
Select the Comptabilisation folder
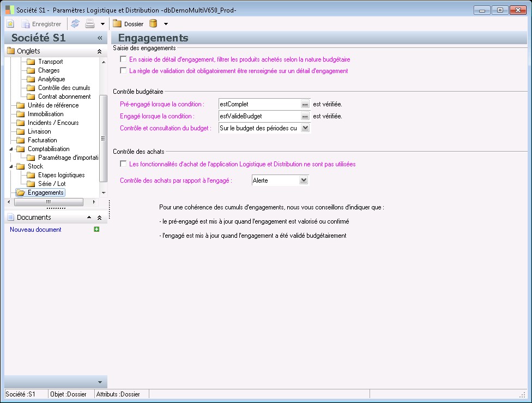(x=49, y=149)
